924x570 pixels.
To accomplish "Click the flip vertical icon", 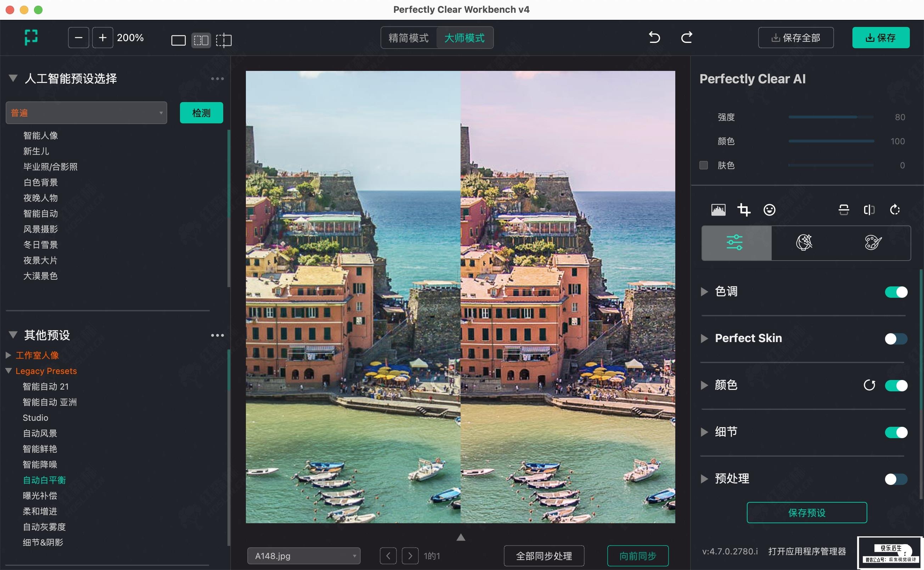I will pyautogui.click(x=844, y=209).
